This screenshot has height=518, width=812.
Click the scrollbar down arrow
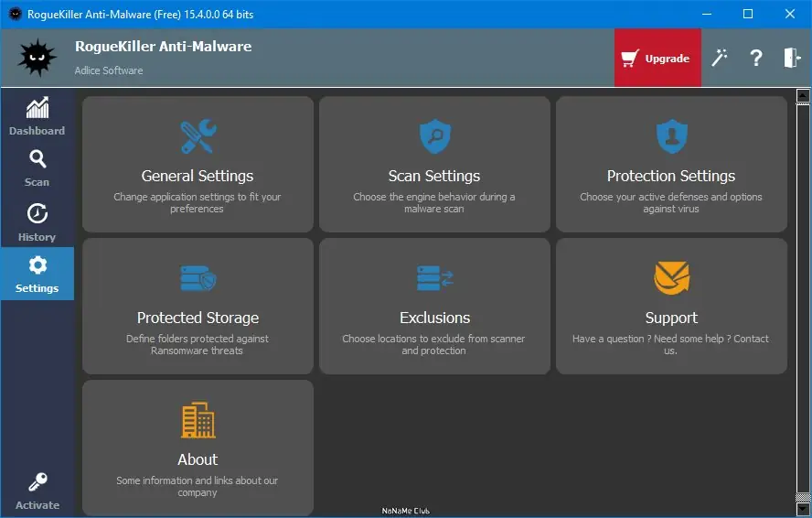(803, 509)
